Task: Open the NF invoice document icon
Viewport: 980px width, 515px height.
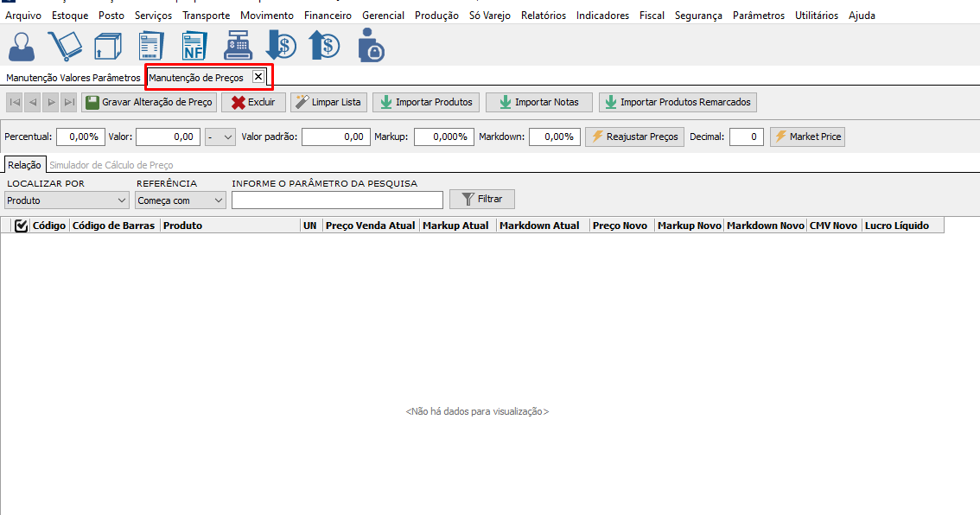Action: tap(194, 46)
